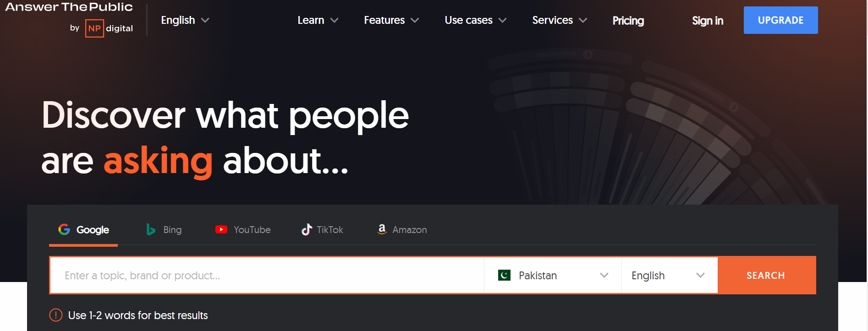Screen dimensions: 868x331
Task: Click the Bing logo icon
Action: click(x=151, y=229)
